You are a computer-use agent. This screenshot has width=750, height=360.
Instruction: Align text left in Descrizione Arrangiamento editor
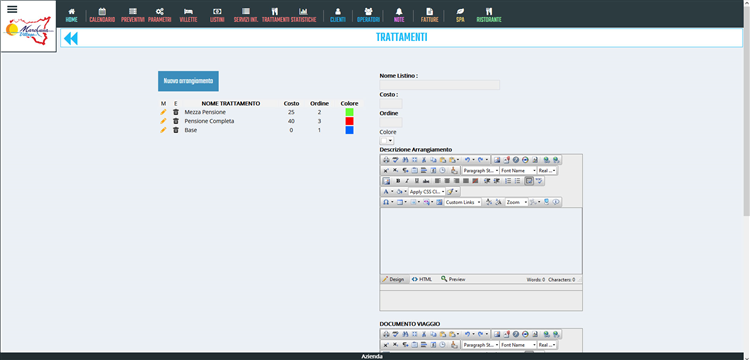point(438,181)
